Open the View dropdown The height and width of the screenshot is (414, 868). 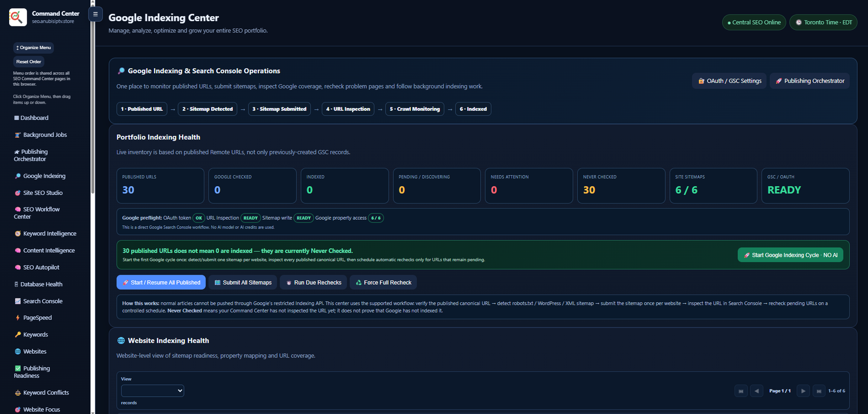tap(152, 391)
